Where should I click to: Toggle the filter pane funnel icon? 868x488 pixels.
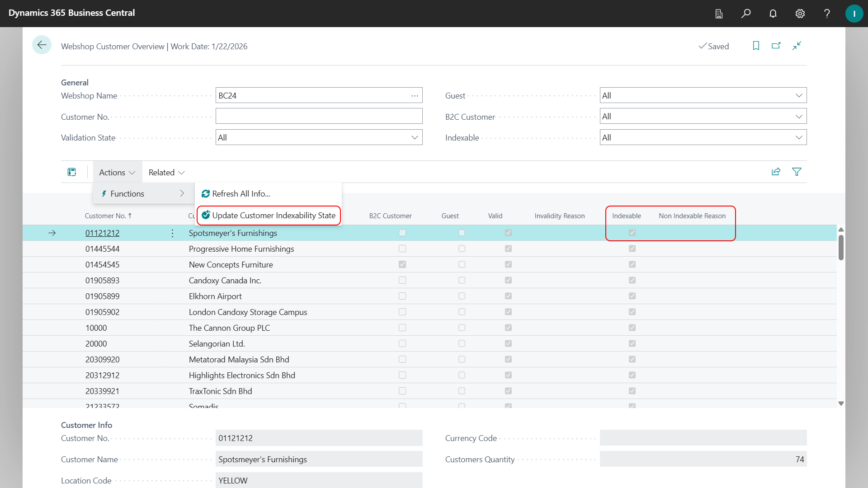(x=797, y=172)
